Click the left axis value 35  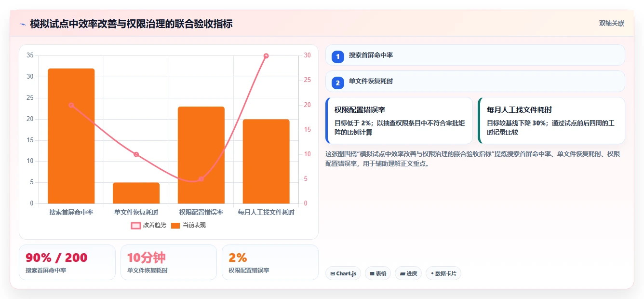(30, 55)
